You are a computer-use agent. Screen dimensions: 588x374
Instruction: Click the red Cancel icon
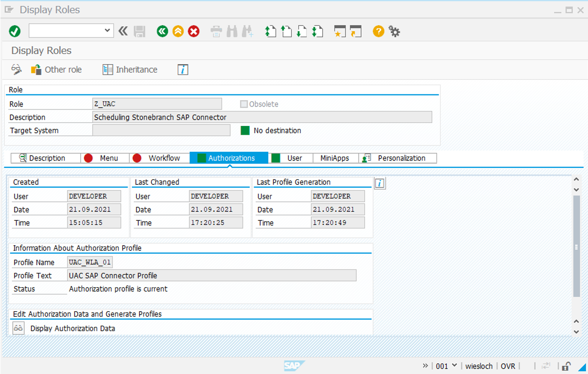(x=194, y=32)
